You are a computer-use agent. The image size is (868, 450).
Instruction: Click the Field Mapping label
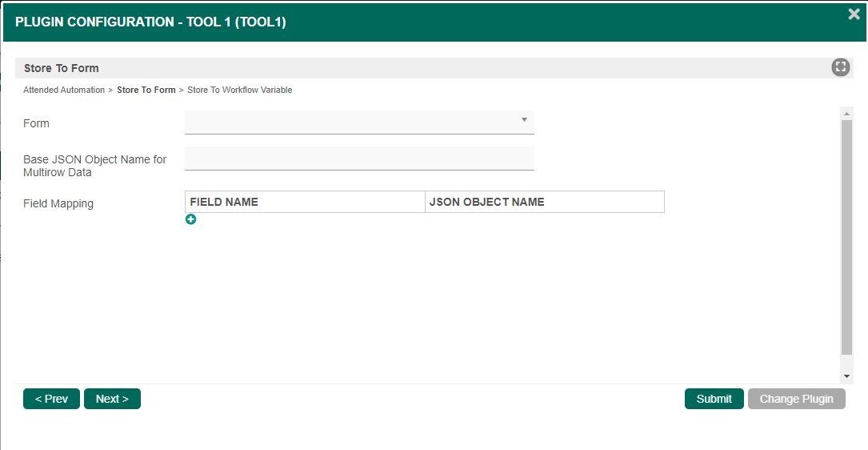pyautogui.click(x=58, y=203)
